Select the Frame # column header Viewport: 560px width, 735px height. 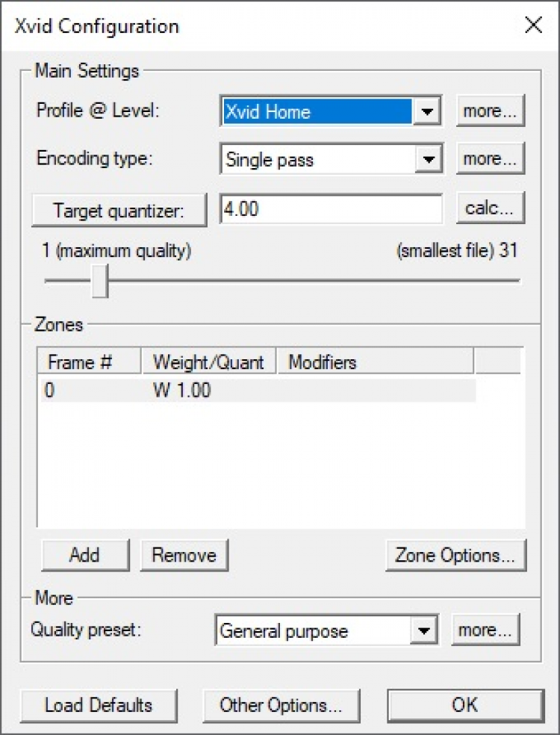[88, 362]
